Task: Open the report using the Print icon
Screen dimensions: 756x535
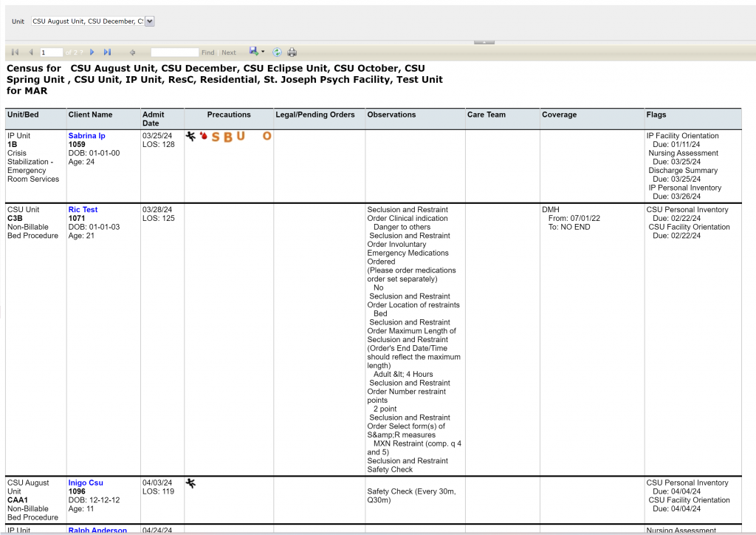Action: (x=292, y=52)
